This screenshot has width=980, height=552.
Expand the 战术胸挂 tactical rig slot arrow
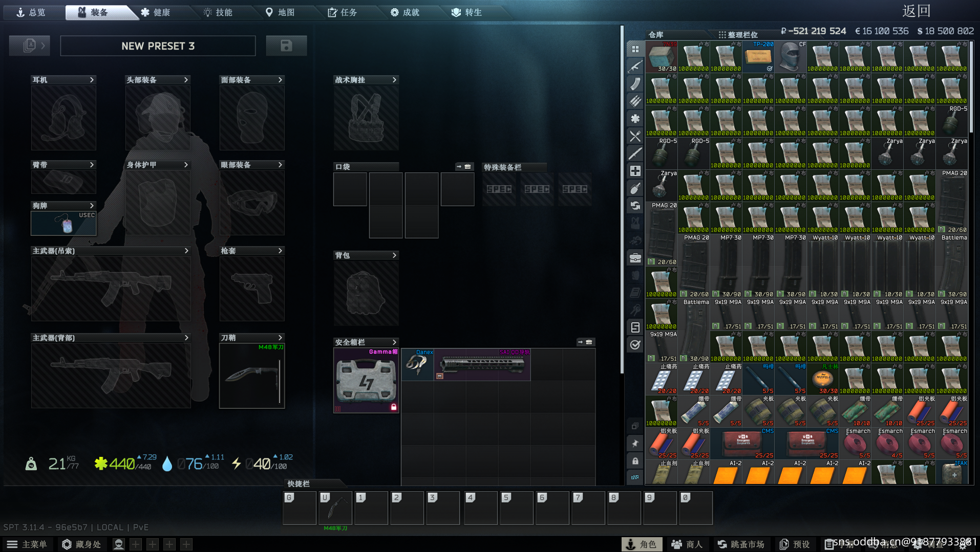(394, 80)
